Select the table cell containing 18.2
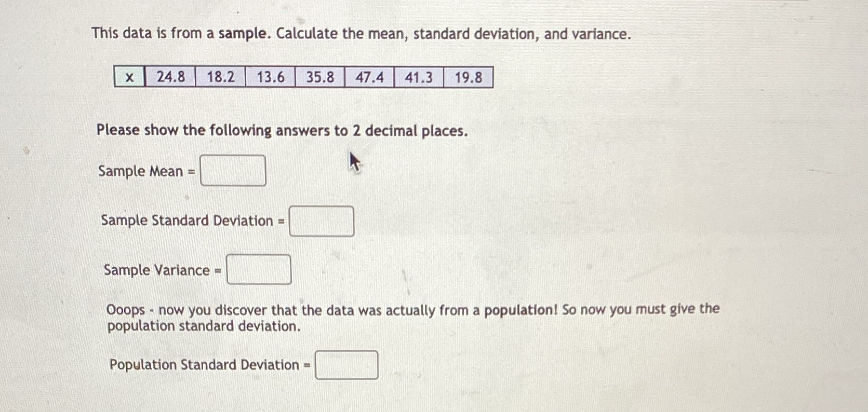This screenshot has width=868, height=412. (x=219, y=77)
